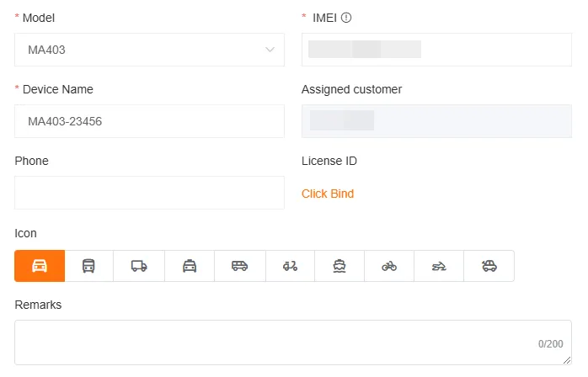588x377 pixels.
Task: Click into the Phone input field
Action: point(149,193)
